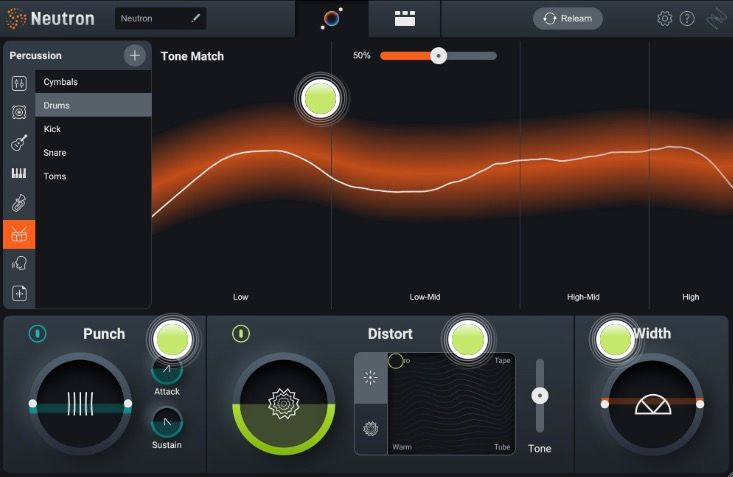The width and height of the screenshot is (733, 477).
Task: Click the Punch amount dial center
Action: (x=80, y=404)
